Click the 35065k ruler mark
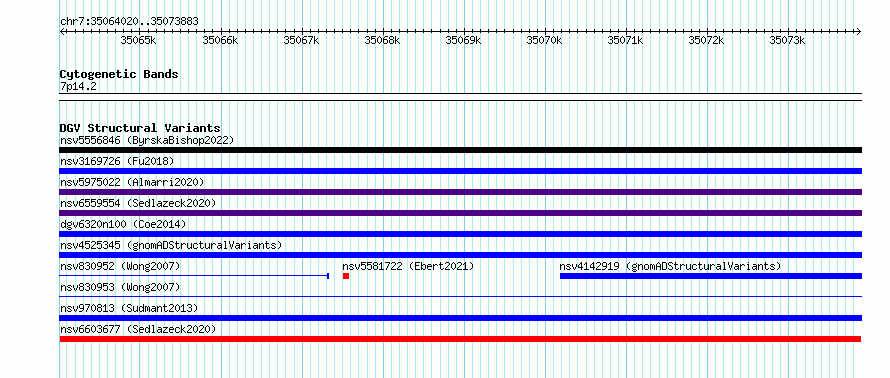Screen dimensions: 890x378 138,41
